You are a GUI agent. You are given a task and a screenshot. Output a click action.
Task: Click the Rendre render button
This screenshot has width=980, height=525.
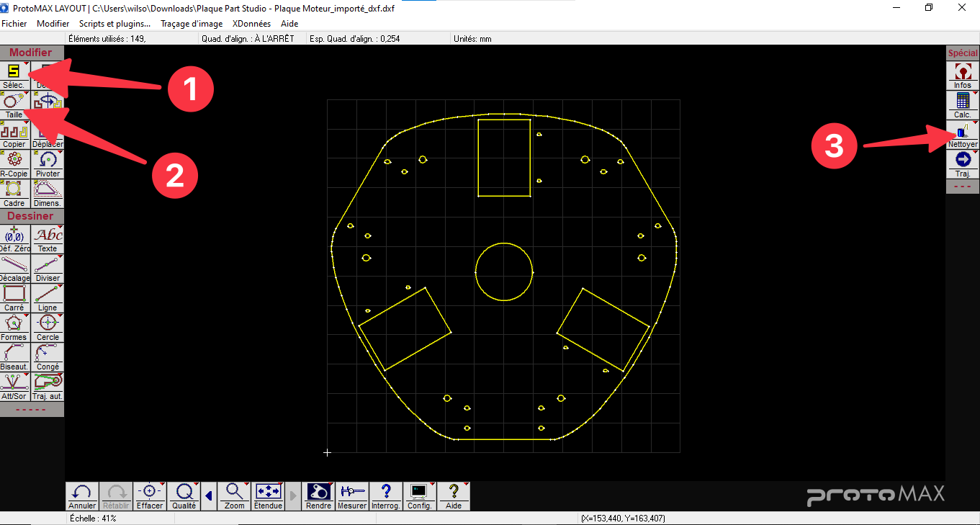tap(318, 496)
